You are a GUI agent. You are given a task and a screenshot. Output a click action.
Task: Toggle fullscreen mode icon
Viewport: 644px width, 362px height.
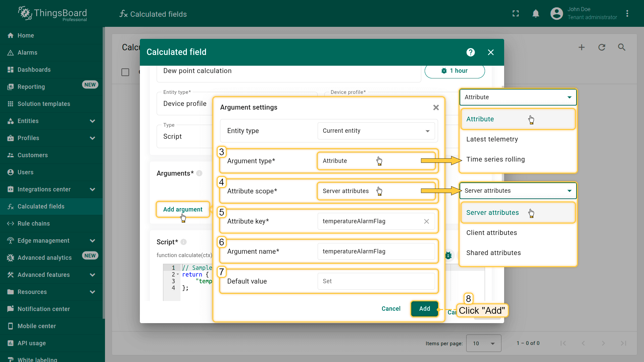(x=516, y=14)
